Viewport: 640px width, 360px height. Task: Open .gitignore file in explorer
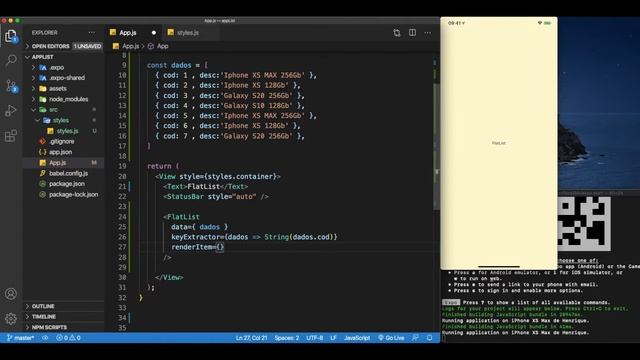pos(62,141)
